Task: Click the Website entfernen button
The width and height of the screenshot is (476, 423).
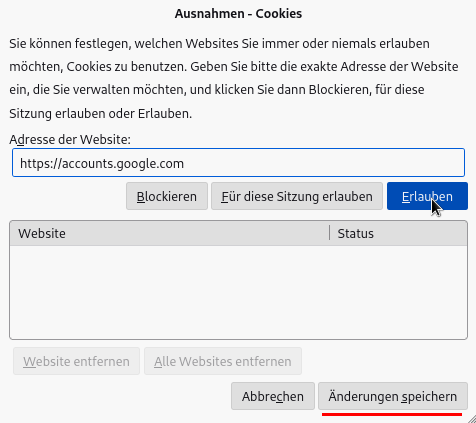Action: (76, 361)
